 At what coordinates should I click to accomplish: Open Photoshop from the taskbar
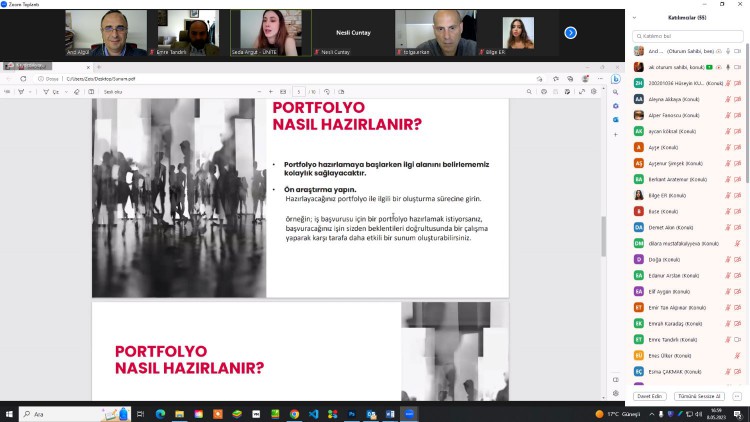click(352, 414)
